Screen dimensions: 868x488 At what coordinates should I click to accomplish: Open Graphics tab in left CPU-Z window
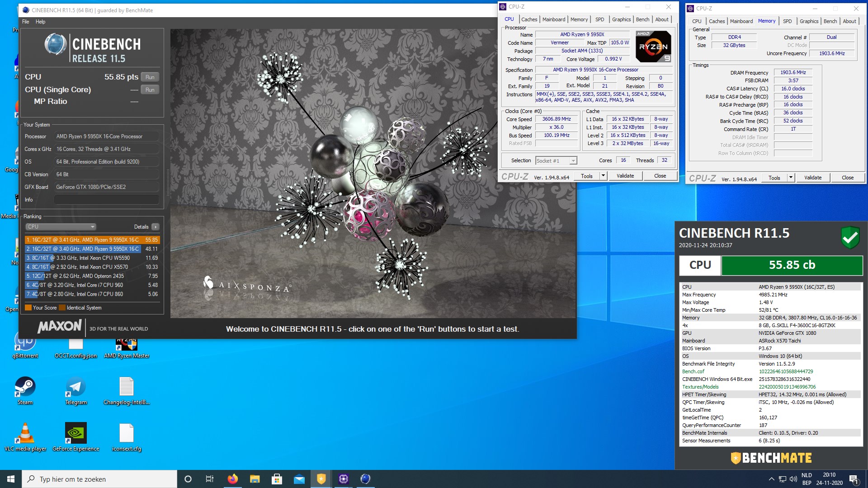point(622,19)
